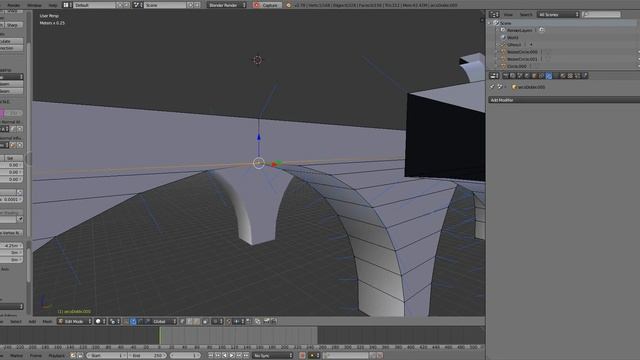Jump to last frame in timeline
This screenshot has height=360, width=640.
click(246, 356)
